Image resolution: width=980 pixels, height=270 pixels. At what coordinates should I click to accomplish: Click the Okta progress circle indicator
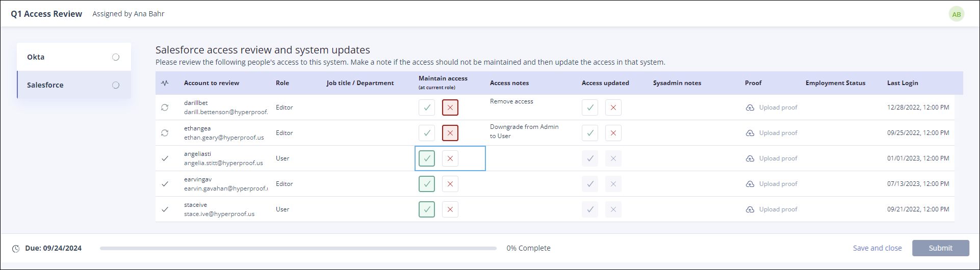pos(116,57)
